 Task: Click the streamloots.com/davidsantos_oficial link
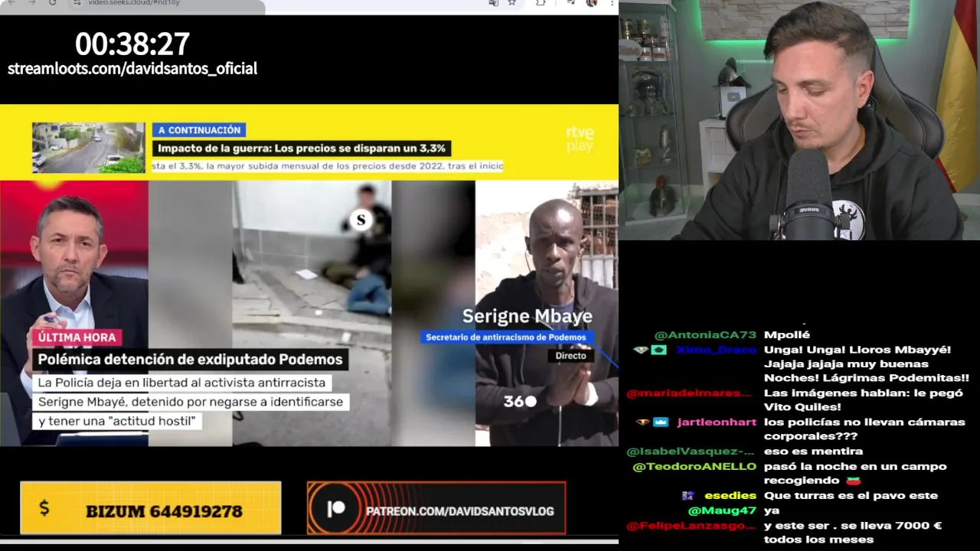coord(132,68)
